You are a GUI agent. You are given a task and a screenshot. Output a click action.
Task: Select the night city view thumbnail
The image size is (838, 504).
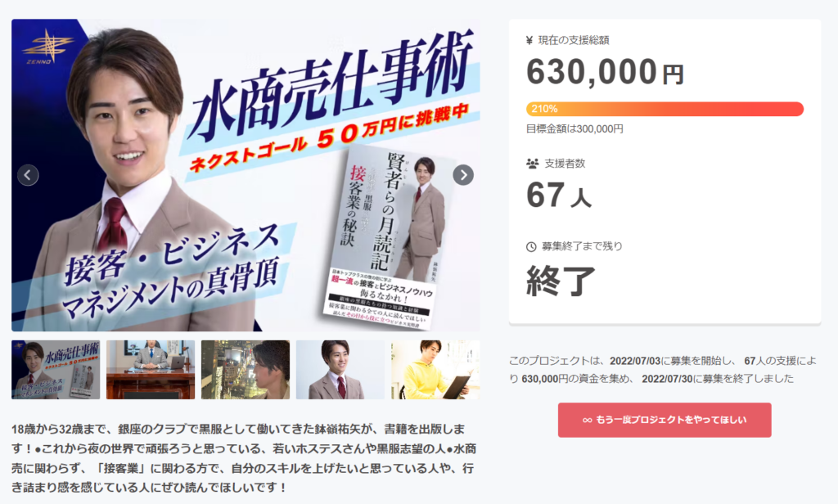coord(246,370)
